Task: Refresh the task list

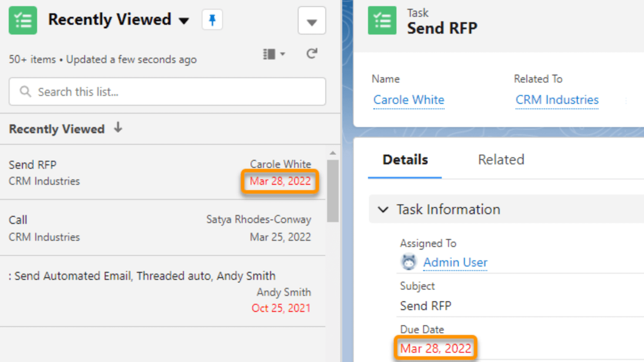Action: [312, 54]
